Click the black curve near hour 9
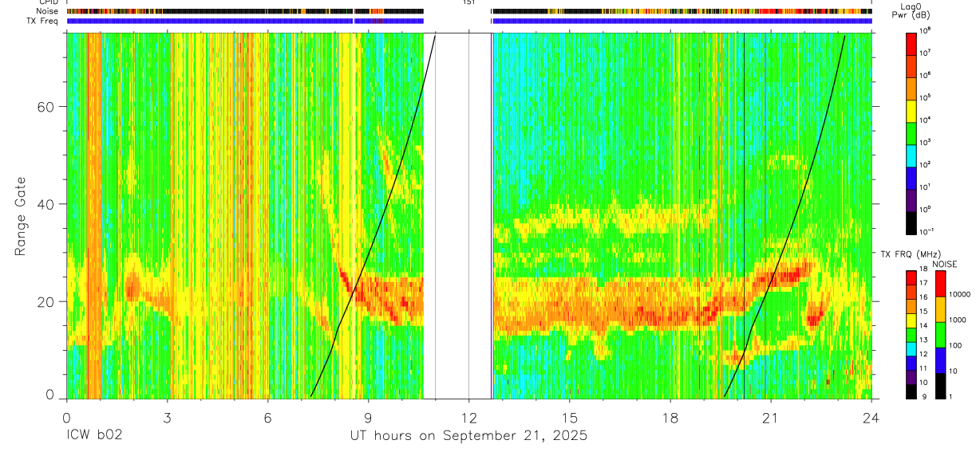Screen dimensions: 980x452 [368, 252]
